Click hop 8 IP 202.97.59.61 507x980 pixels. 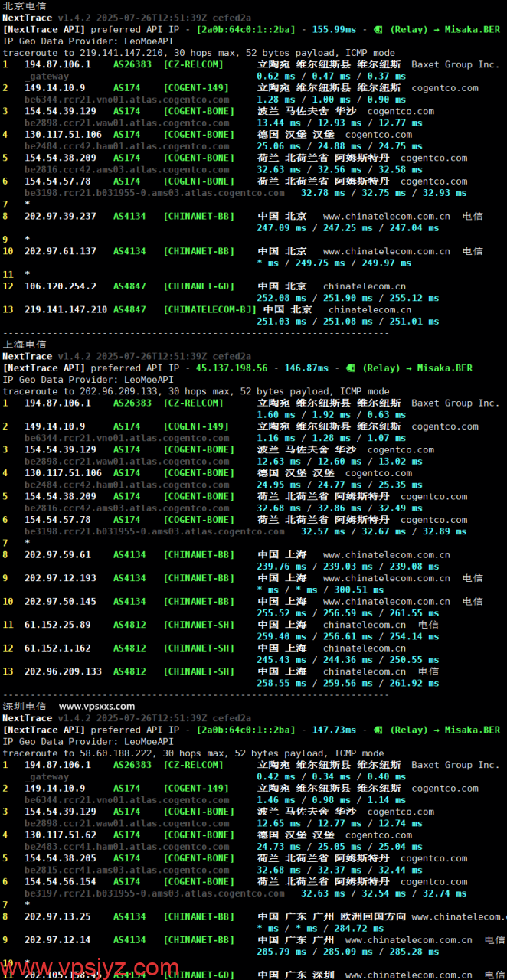tap(57, 555)
